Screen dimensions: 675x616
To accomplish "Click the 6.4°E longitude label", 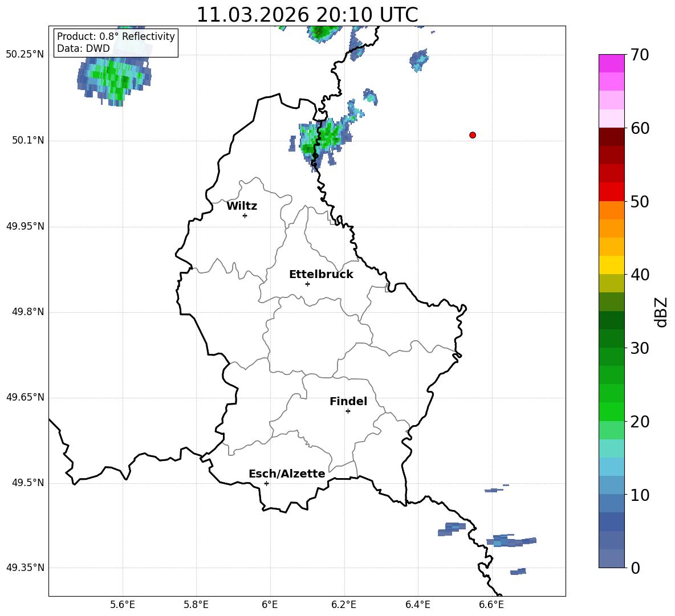I will (417, 605).
